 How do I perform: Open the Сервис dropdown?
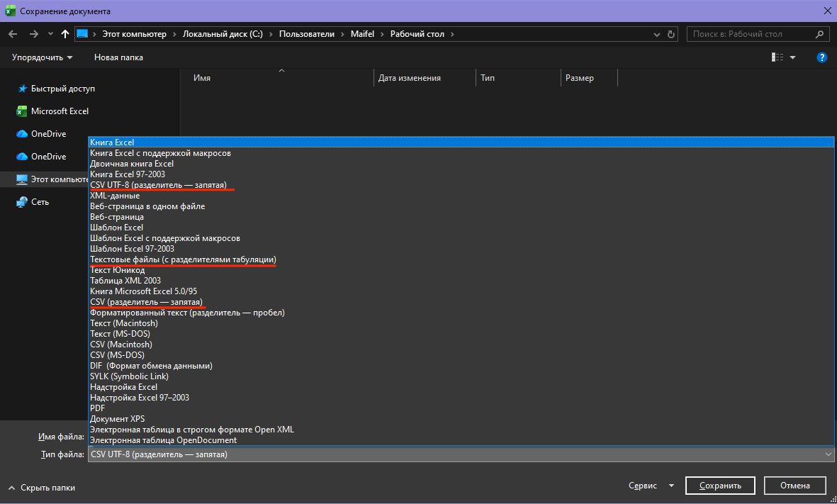click(651, 486)
